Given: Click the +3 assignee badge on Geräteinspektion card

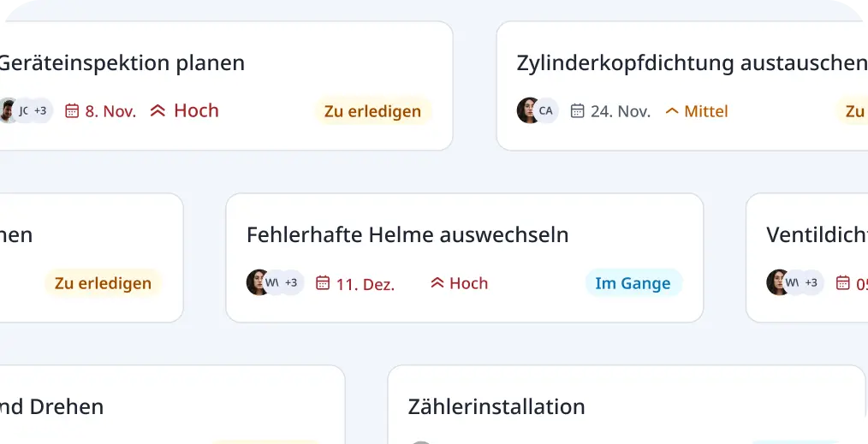Looking at the screenshot, I should pyautogui.click(x=40, y=110).
